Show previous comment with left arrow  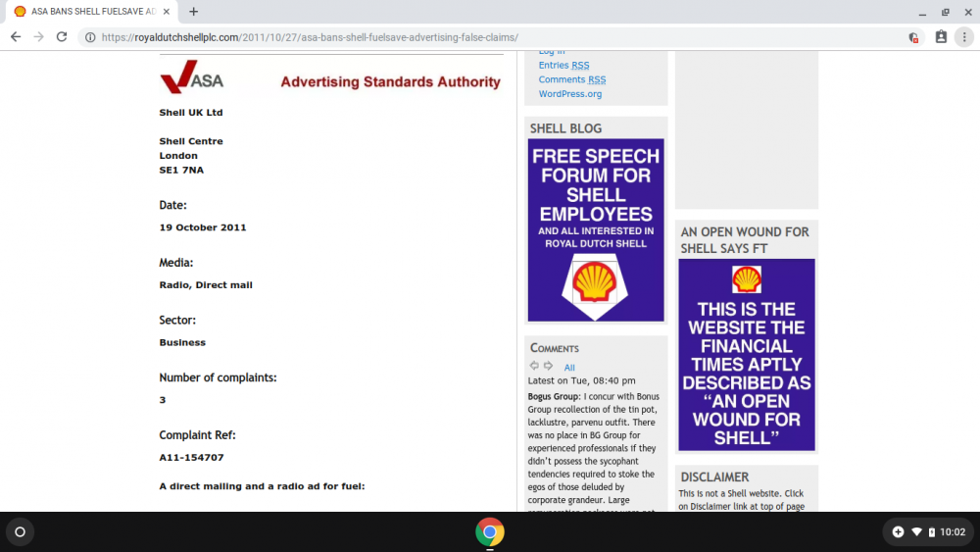pos(534,366)
